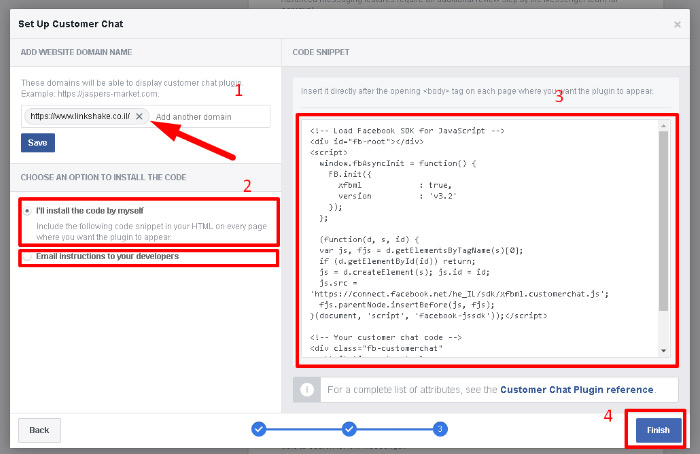
Task: Select I'll install the code by myself
Action: (28, 211)
